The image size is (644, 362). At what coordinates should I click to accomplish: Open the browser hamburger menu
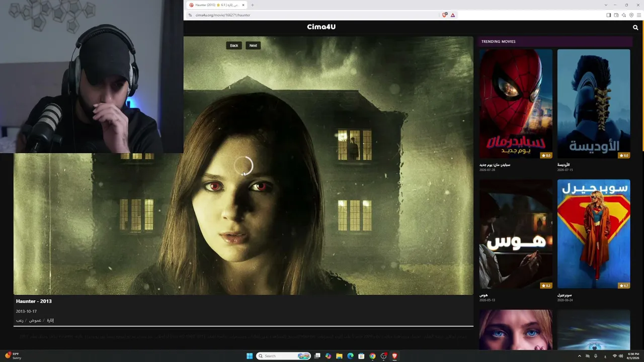pyautogui.click(x=639, y=15)
